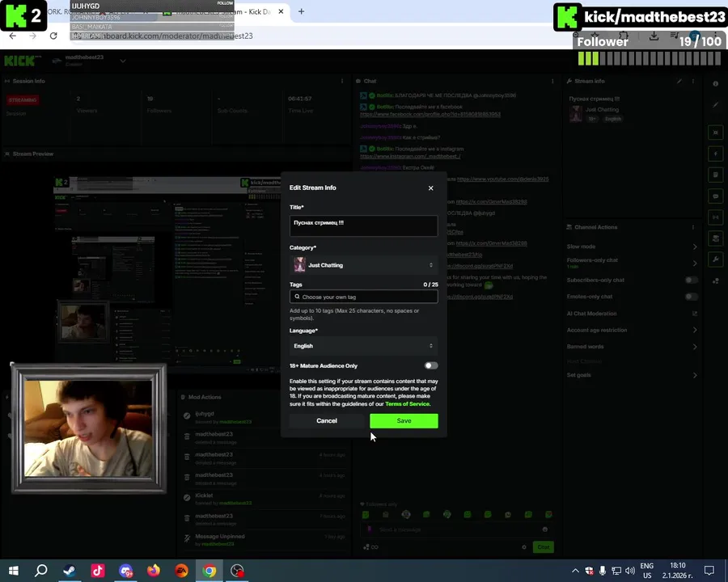
Task: Open Steam from the taskbar
Action: coord(70,571)
